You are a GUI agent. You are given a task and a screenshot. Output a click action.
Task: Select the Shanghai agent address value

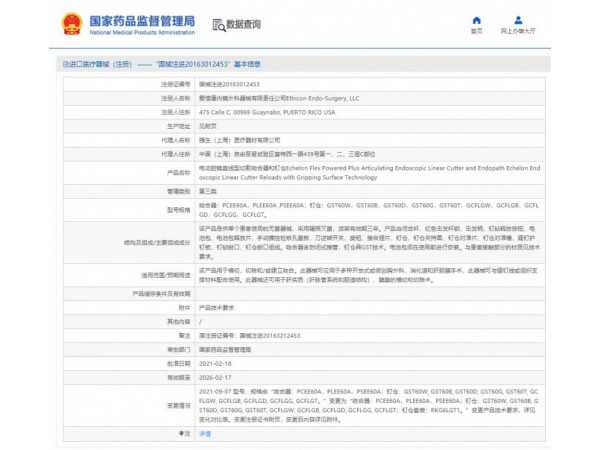click(287, 154)
